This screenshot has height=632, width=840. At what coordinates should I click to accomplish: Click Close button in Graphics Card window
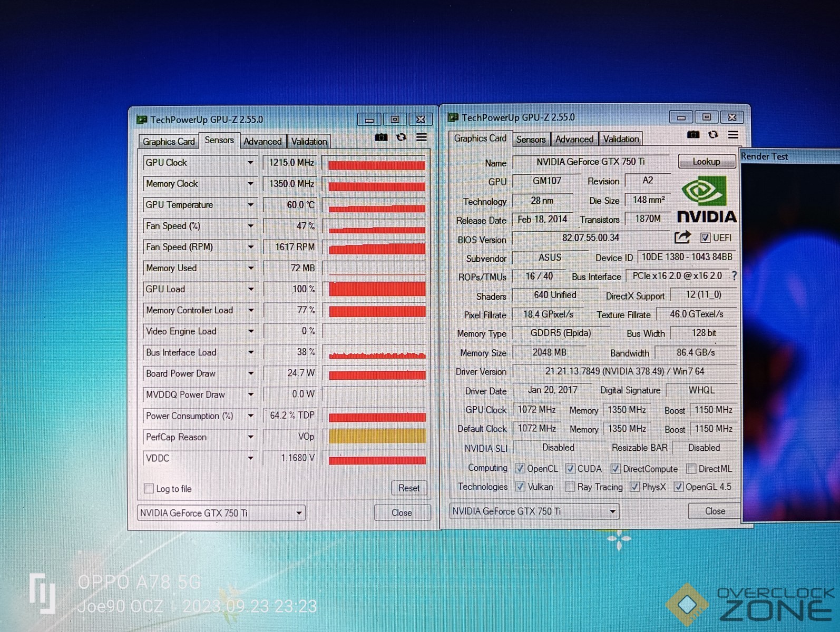pos(715,511)
